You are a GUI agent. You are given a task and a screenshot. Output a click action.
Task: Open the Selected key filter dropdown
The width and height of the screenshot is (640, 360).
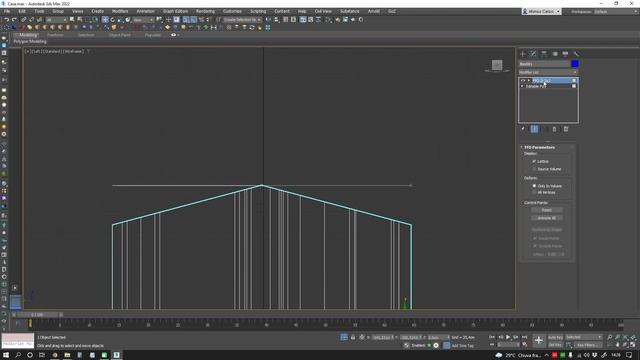pos(584,337)
